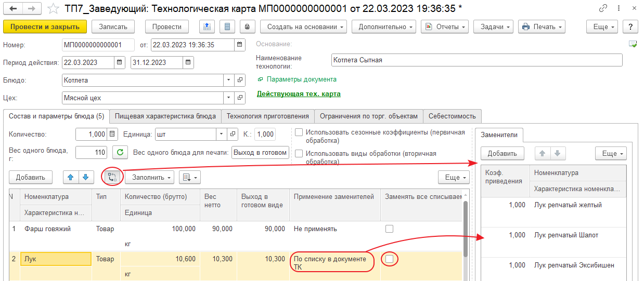This screenshot has width=644, height=281.
Task: Go back using the left arrow
Action: (13, 8)
